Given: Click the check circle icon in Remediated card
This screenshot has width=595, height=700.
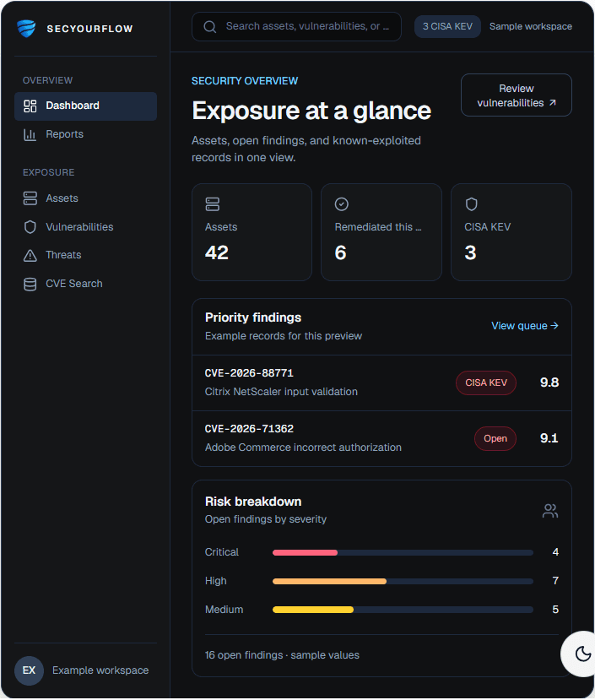Looking at the screenshot, I should tap(342, 204).
